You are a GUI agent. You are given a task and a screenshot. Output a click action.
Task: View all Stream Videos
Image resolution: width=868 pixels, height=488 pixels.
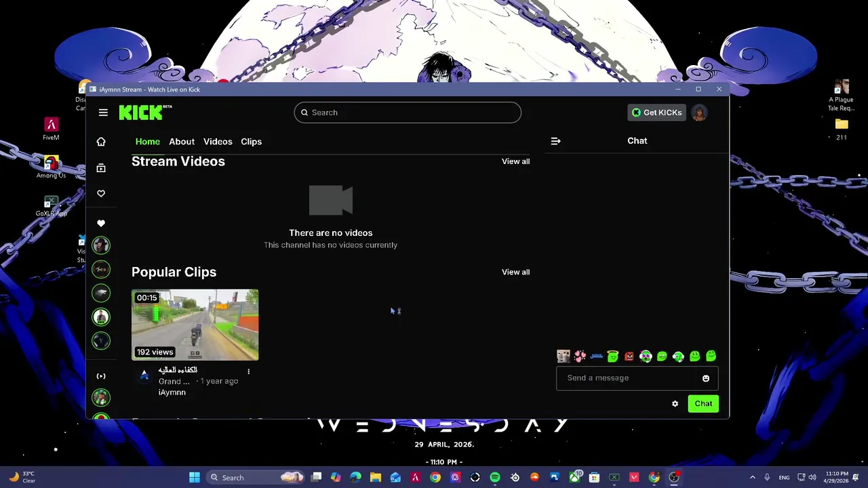point(516,161)
